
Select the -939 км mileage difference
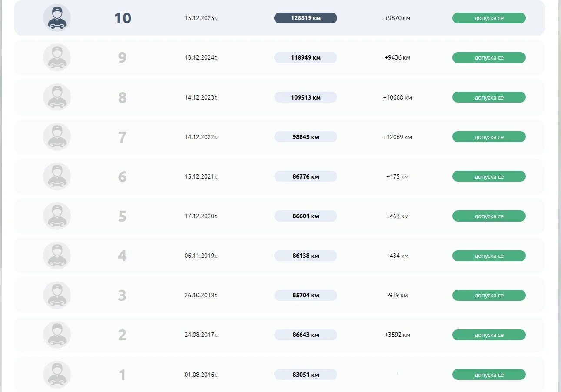click(x=397, y=296)
